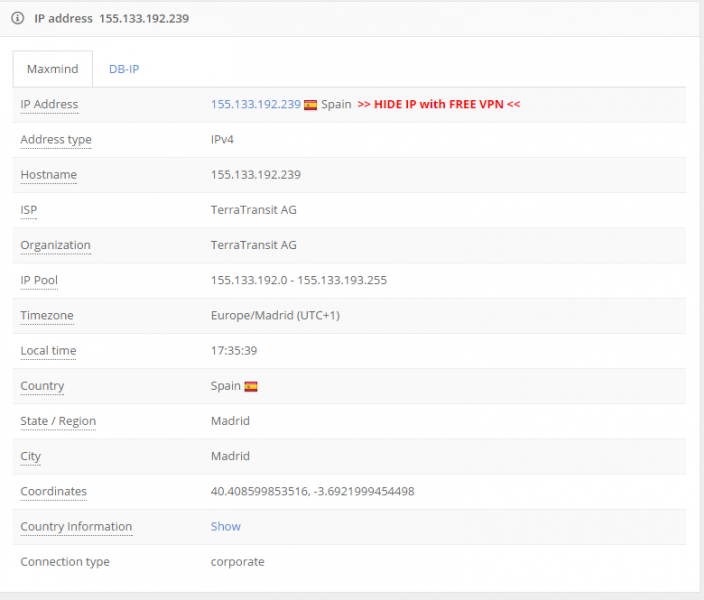Click the Timezone label
Screen dimensions: 704x600
47,315
